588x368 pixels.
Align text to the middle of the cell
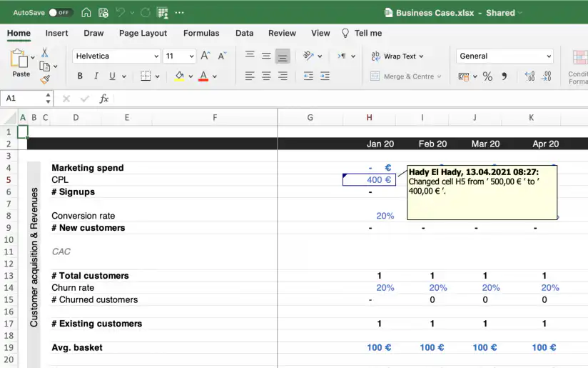click(x=266, y=56)
